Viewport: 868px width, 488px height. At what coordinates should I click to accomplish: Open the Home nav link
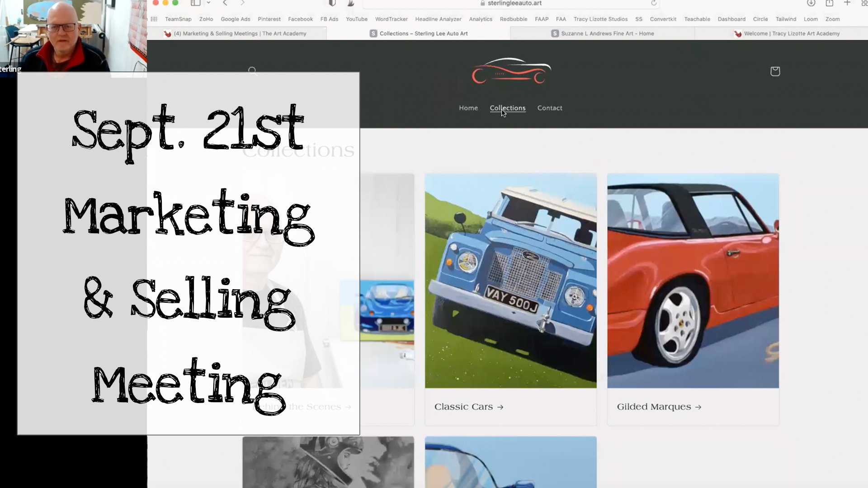point(468,108)
